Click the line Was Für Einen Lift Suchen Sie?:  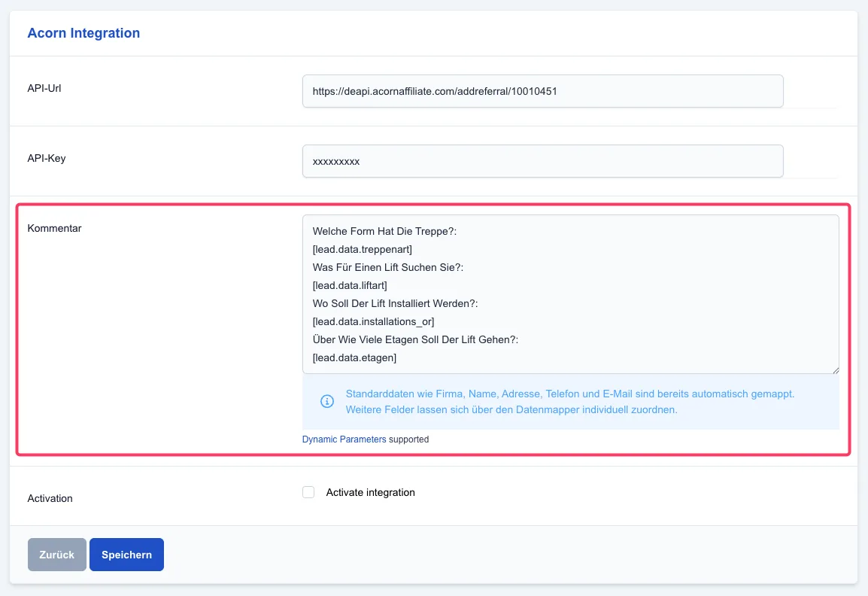(x=388, y=267)
